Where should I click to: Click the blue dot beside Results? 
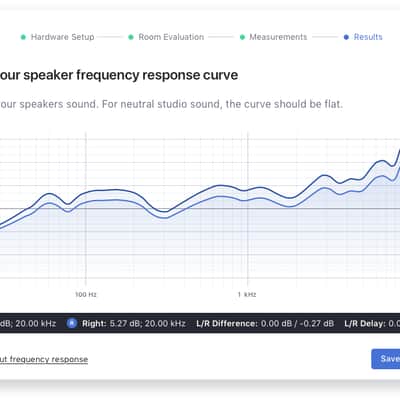click(x=346, y=37)
